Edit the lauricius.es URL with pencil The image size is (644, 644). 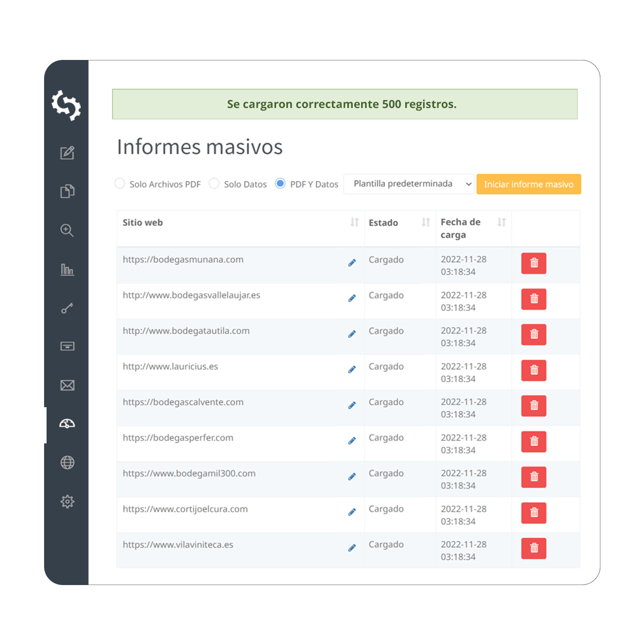(x=352, y=370)
